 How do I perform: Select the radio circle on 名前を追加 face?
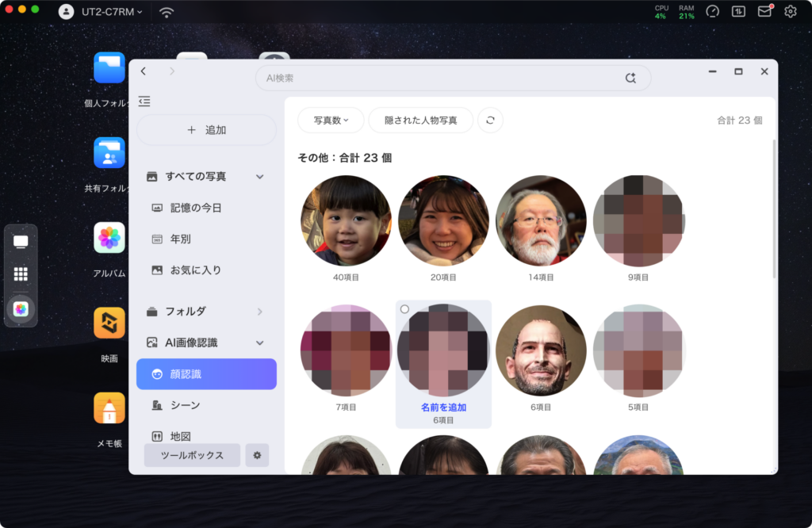[404, 309]
